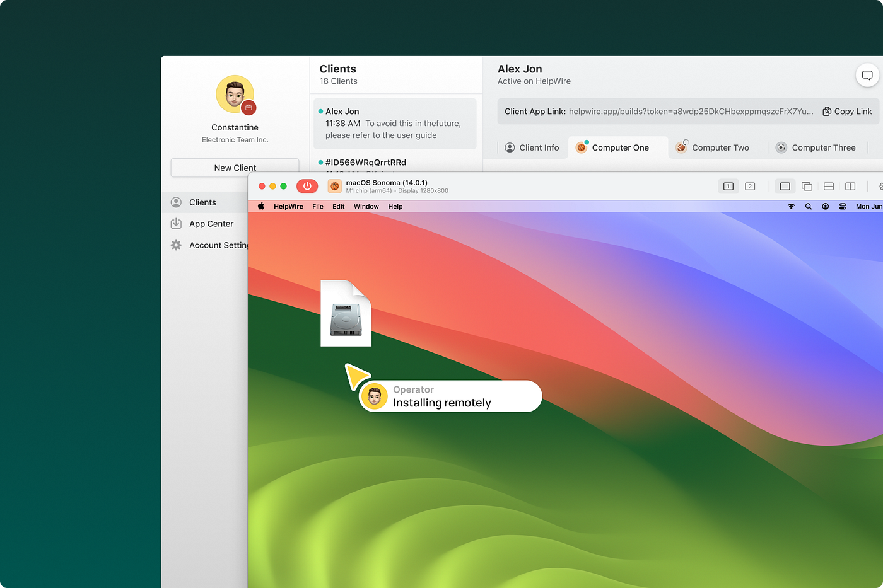Image resolution: width=883 pixels, height=588 pixels.
Task: Open the File menu in remote menu bar
Action: pos(318,207)
